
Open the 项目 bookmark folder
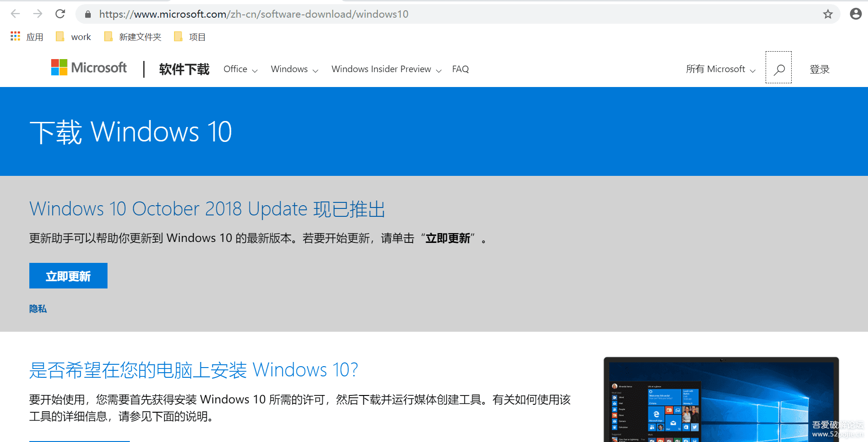tap(189, 37)
